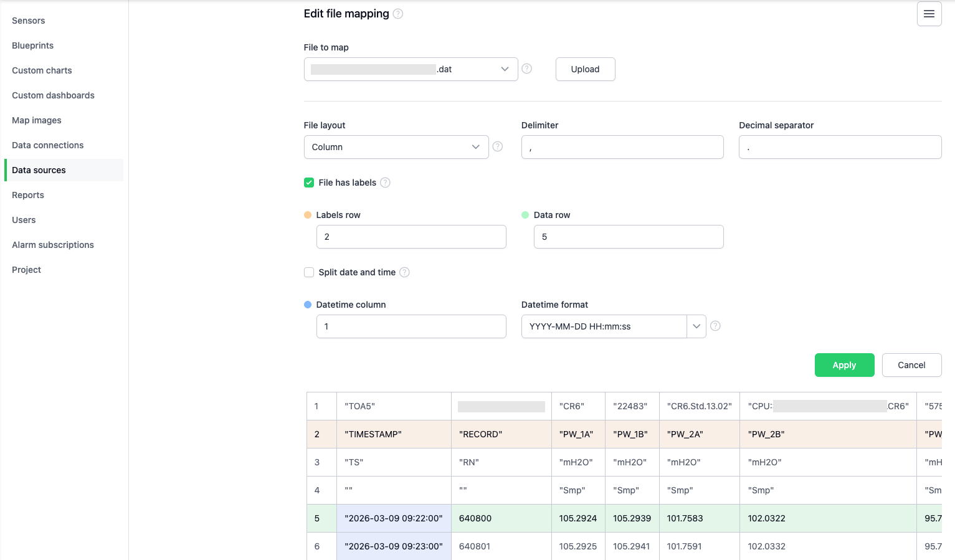Click the green dot indicator beside Data row

tap(525, 214)
